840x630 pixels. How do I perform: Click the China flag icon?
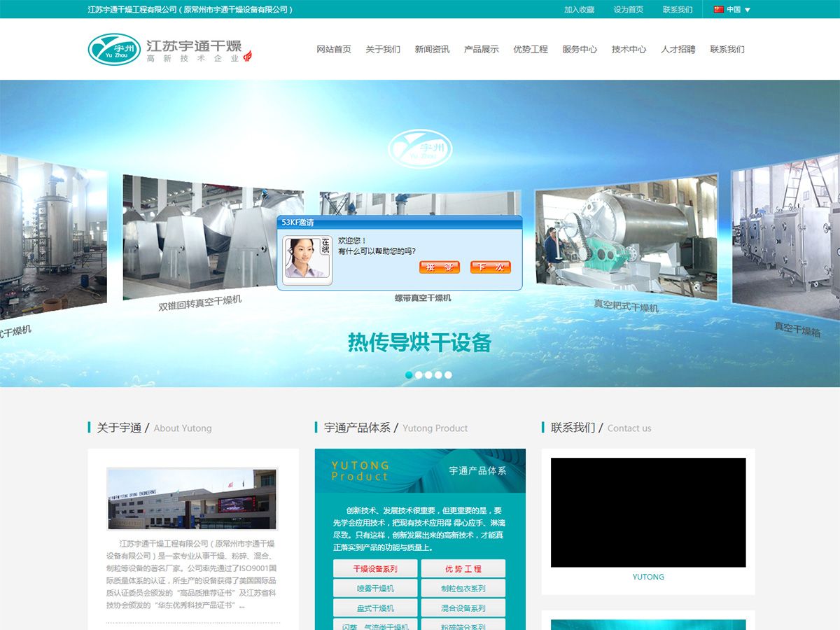[718, 10]
